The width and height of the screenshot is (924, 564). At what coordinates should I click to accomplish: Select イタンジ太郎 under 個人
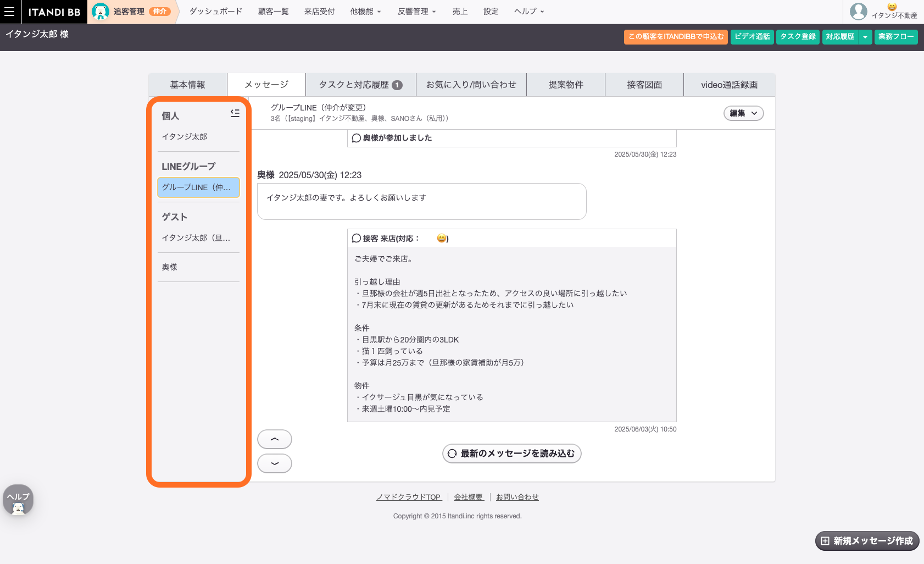point(185,136)
